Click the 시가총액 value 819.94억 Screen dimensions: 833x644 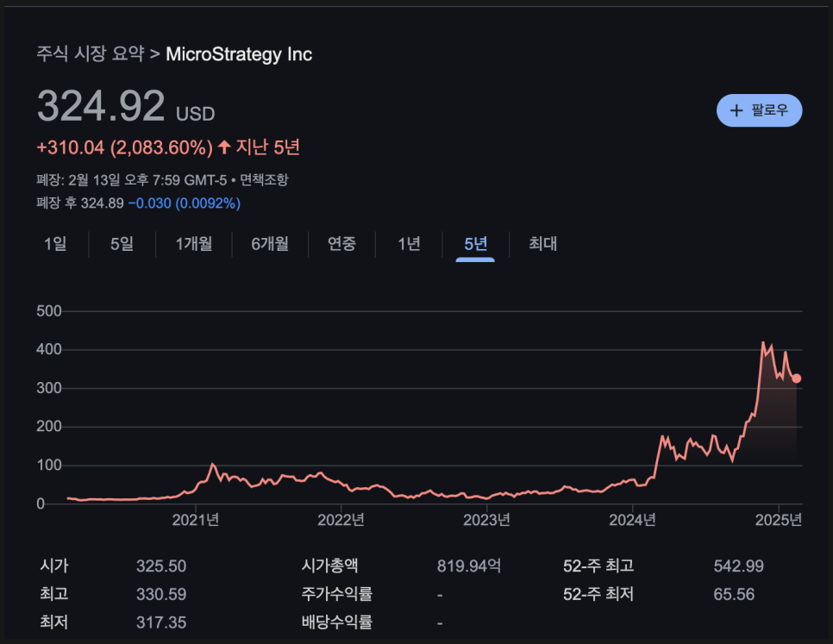coord(468,566)
